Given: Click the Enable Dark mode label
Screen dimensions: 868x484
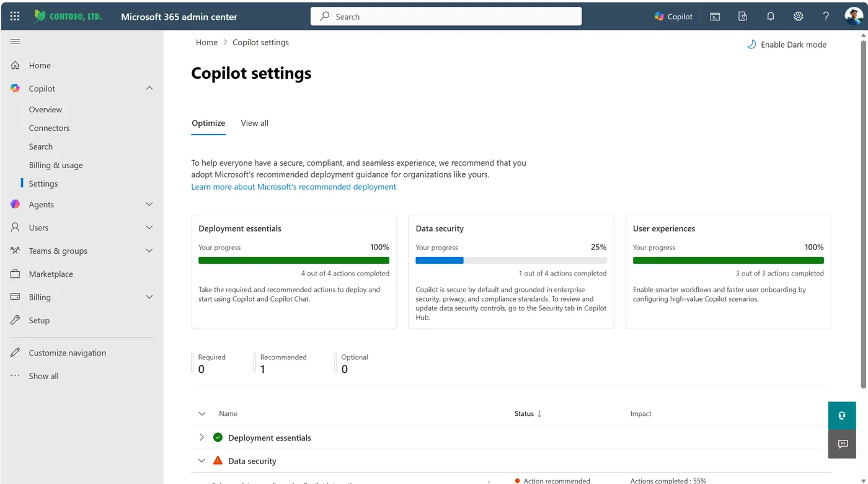Looking at the screenshot, I should [794, 45].
